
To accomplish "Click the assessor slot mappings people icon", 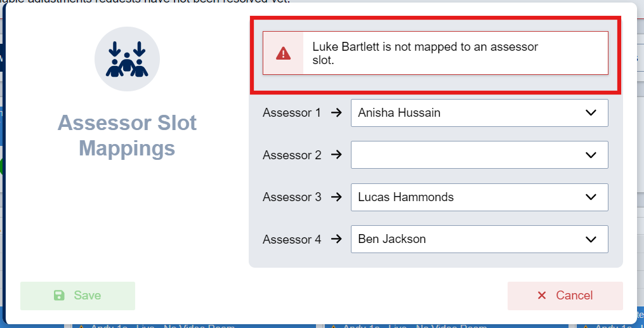I will 127,59.
